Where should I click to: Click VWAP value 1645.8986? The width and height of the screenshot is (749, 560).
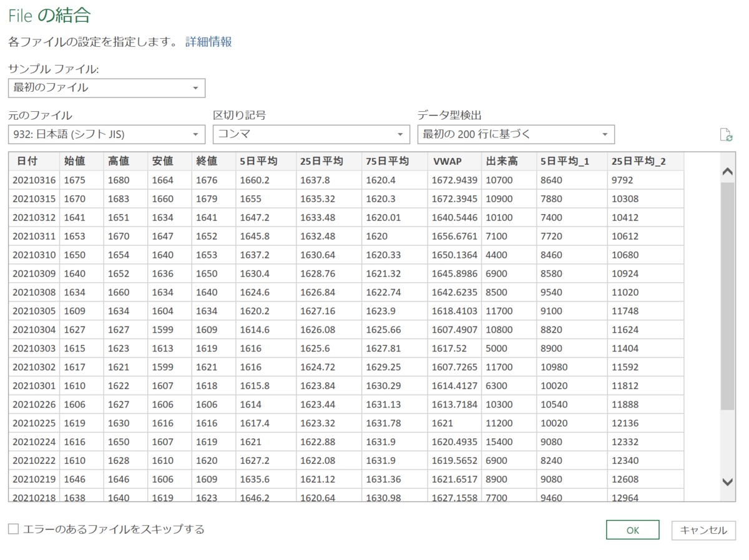click(455, 273)
